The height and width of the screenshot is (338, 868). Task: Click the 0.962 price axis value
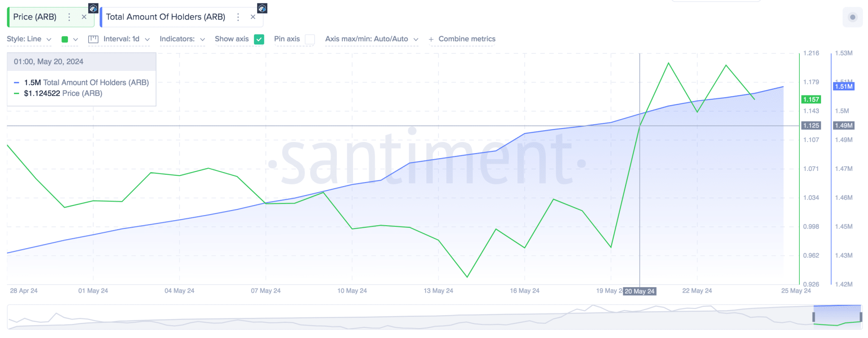click(x=811, y=255)
